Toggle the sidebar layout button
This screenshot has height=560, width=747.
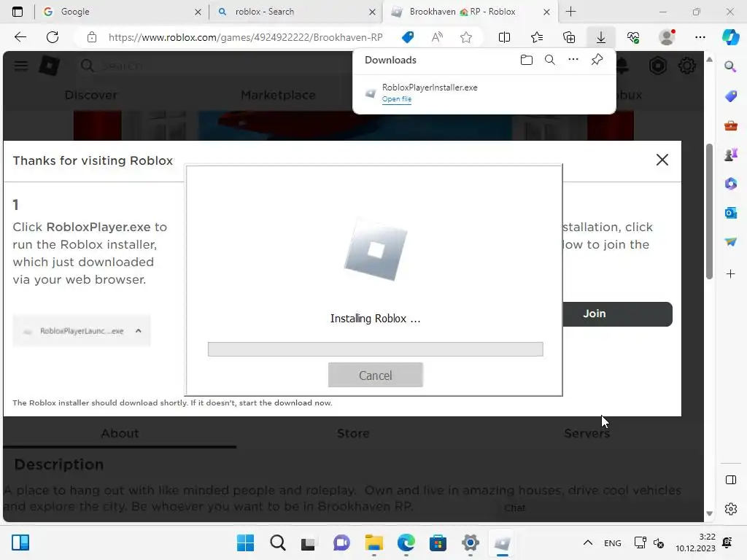[730, 480]
